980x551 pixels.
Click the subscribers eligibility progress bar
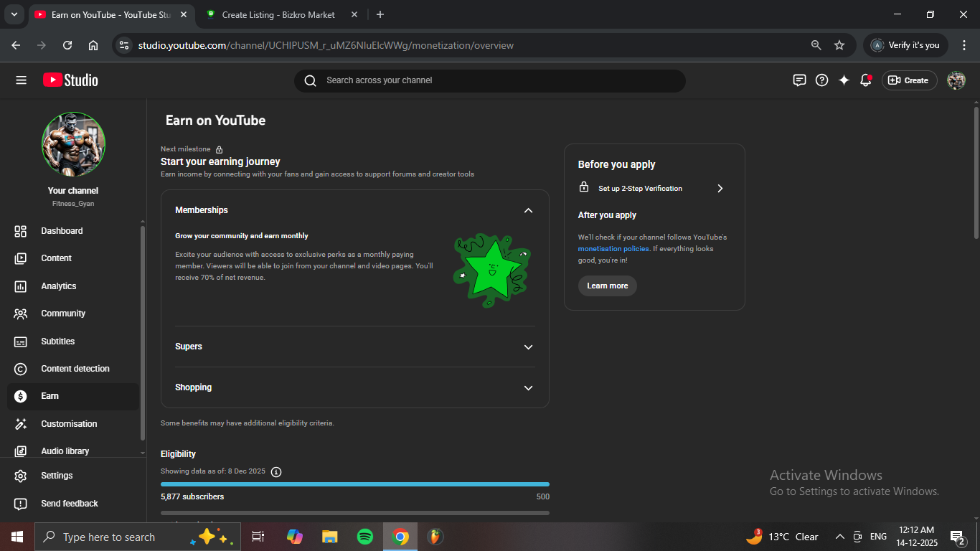pyautogui.click(x=354, y=484)
